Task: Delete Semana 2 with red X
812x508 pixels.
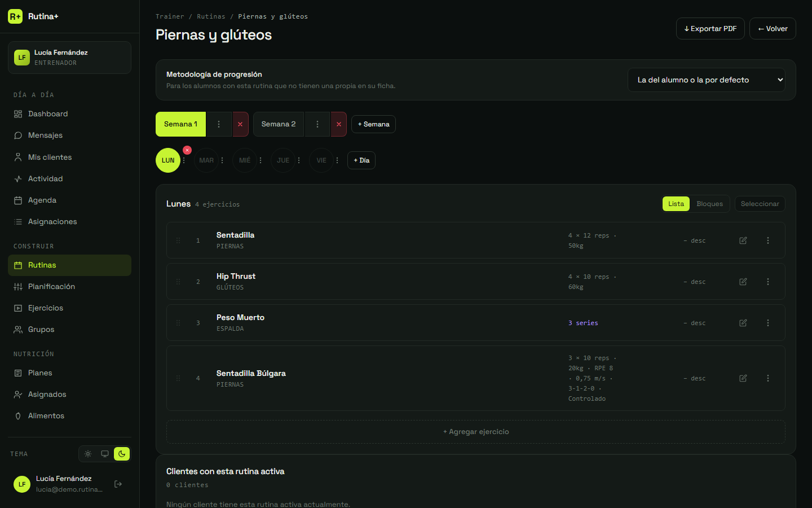Action: pos(338,124)
